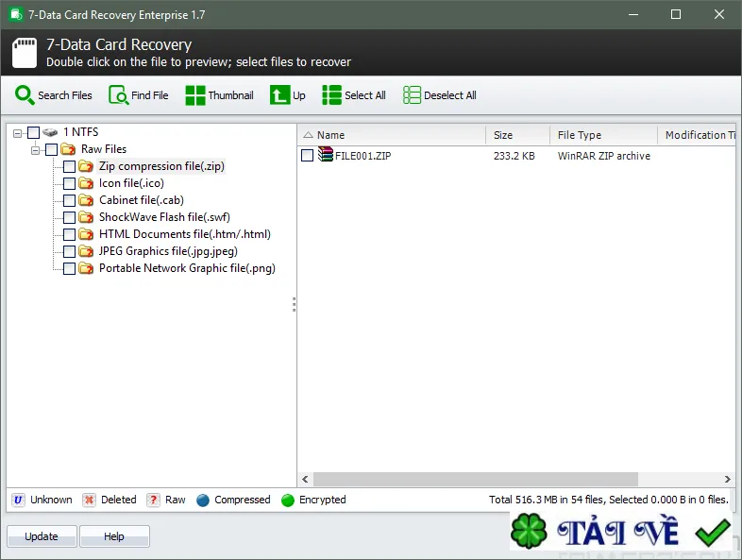Collapse the 1 NTFS tree node
742x560 pixels.
point(18,133)
